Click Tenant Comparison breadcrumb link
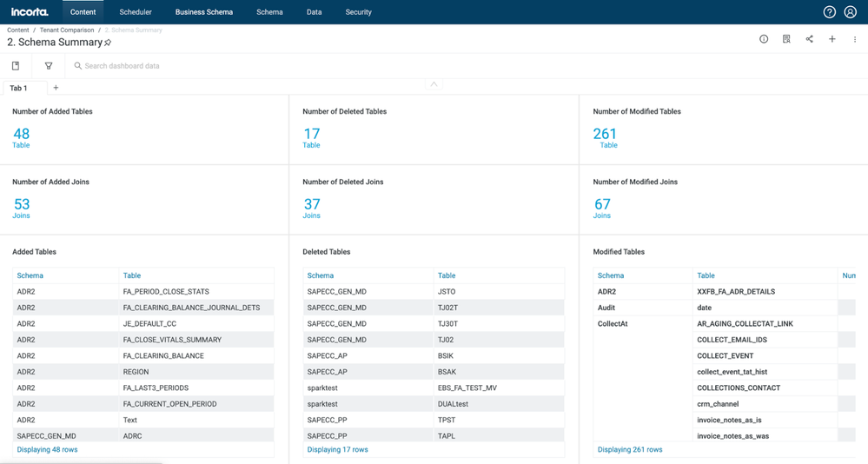 [x=65, y=30]
